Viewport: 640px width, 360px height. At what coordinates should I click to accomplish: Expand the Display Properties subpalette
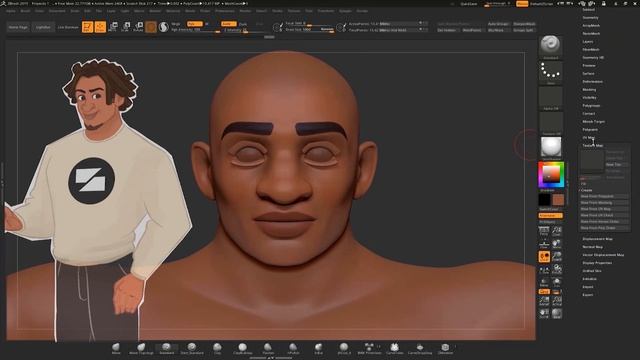pos(597,263)
